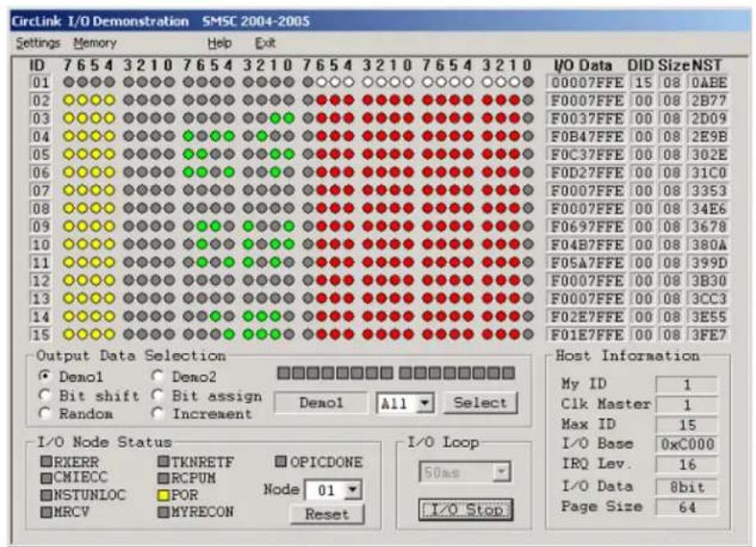Image resolution: width=756 pixels, height=547 pixels.
Task: Click NST value 3FE7
Action: (x=709, y=334)
